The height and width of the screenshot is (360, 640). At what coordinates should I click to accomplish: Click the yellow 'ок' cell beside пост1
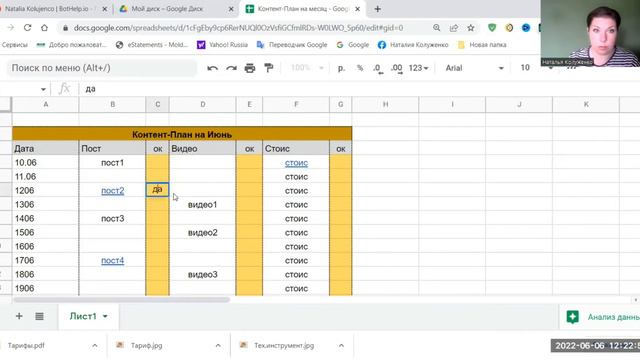(x=157, y=162)
